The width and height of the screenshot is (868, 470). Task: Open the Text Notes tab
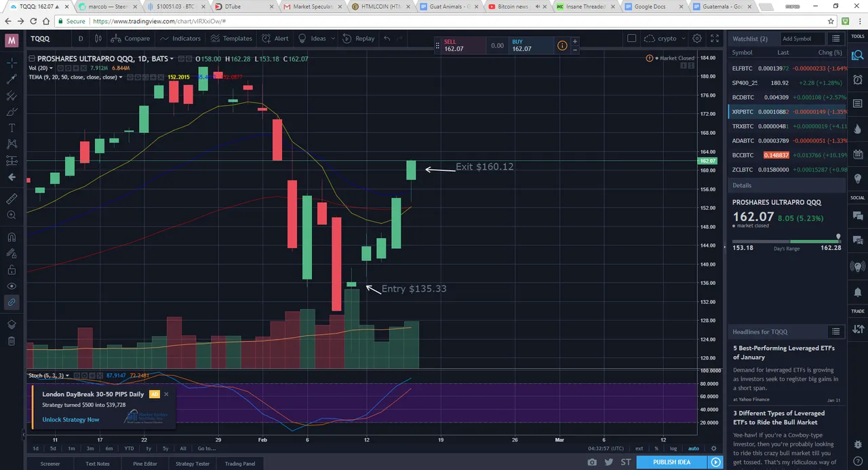point(98,464)
